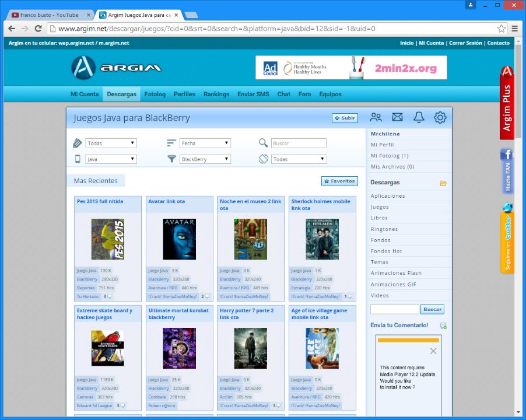526x420 pixels.
Task: Click the comments bubble on Avatar link ota card
Action: pyautogui.click(x=207, y=296)
